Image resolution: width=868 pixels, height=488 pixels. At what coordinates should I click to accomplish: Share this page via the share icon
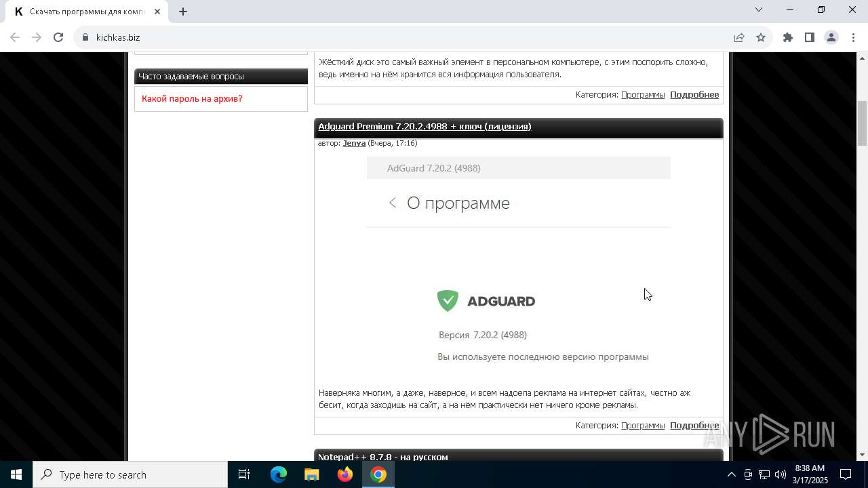pos(739,37)
